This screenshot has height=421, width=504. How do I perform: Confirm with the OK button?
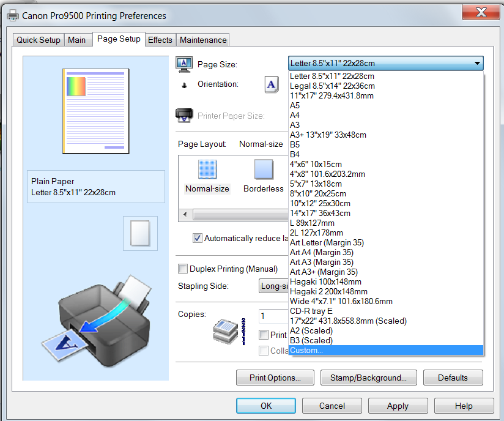[x=266, y=406]
